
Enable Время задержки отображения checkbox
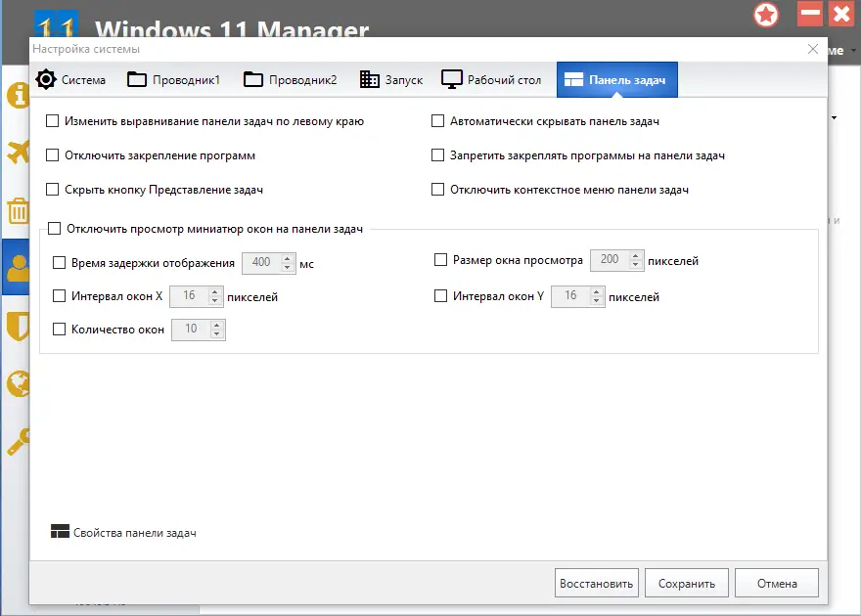click(59, 263)
